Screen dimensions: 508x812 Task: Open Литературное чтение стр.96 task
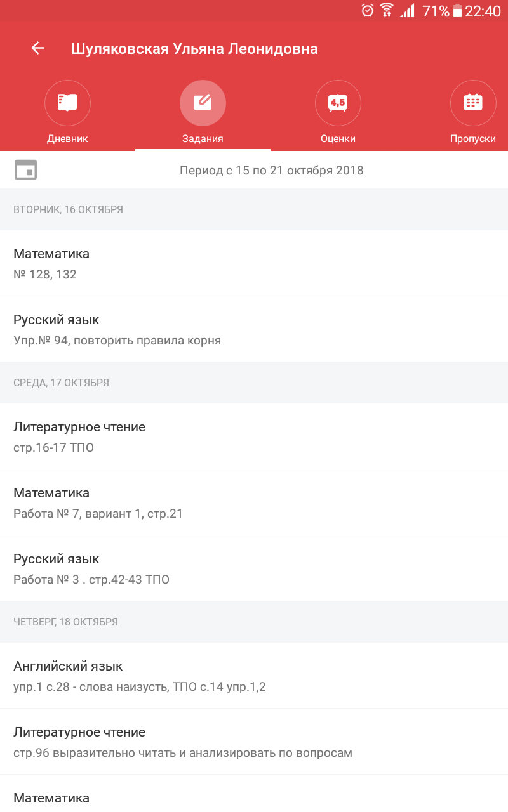[x=254, y=742]
